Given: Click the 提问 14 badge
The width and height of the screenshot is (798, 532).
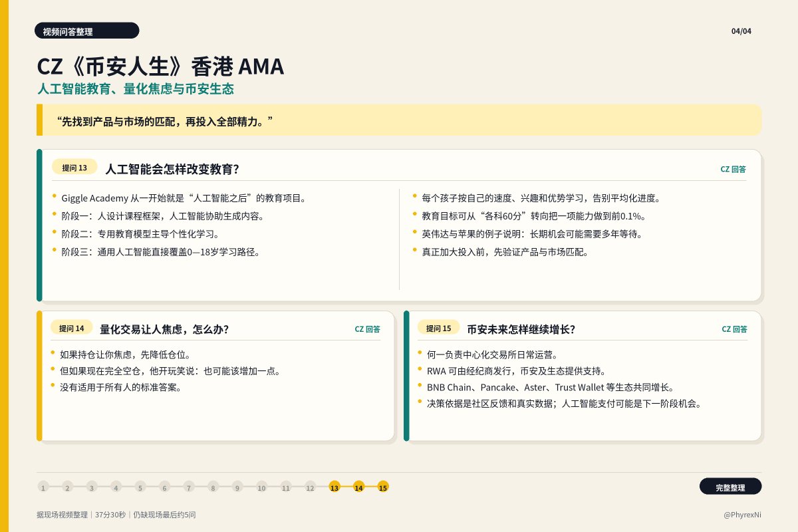Looking at the screenshot, I should coord(71,328).
